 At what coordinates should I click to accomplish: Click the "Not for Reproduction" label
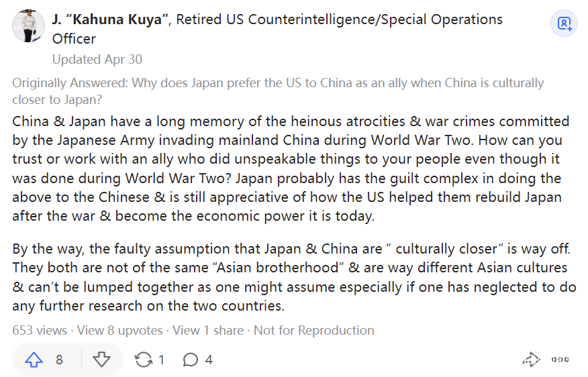[x=314, y=330]
